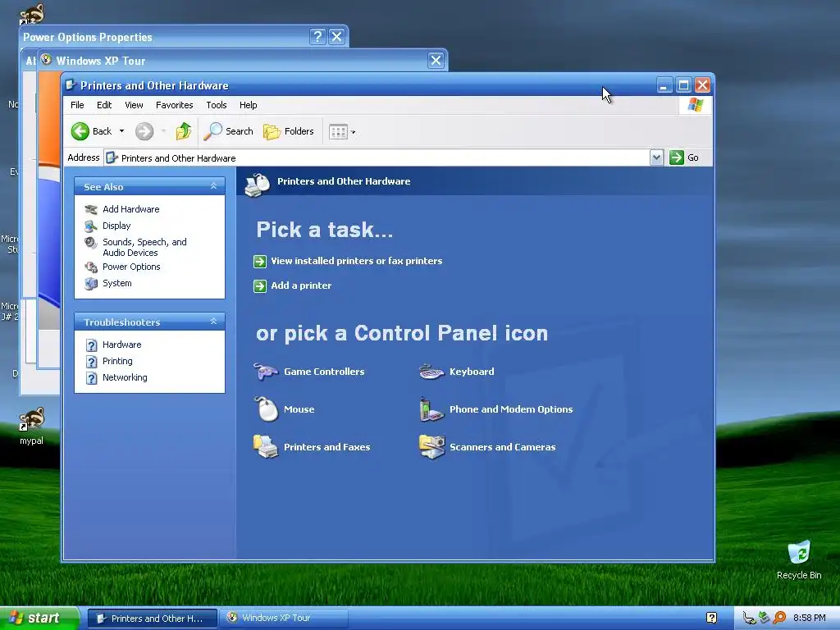Viewport: 840px width, 630px height.
Task: Click the Game Controllers text label
Action: [x=324, y=372]
